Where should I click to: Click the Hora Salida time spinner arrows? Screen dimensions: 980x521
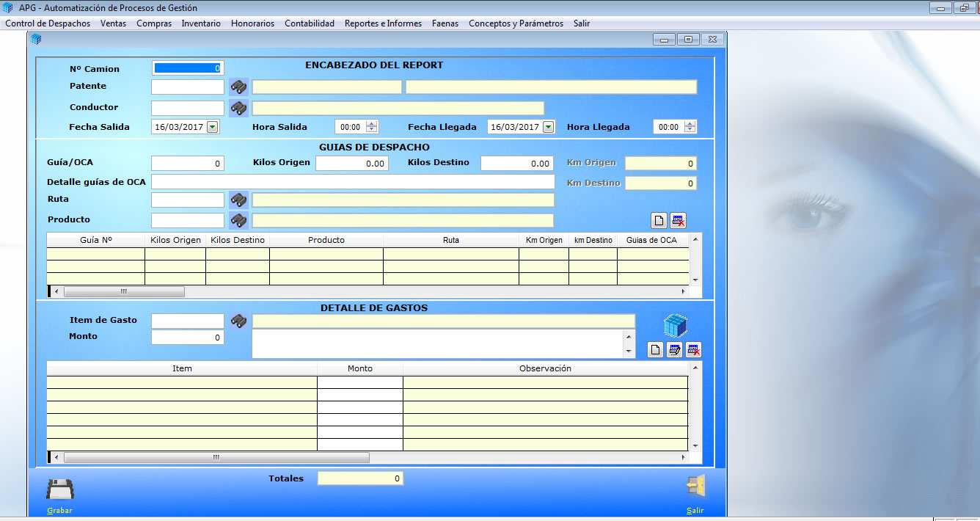(371, 127)
